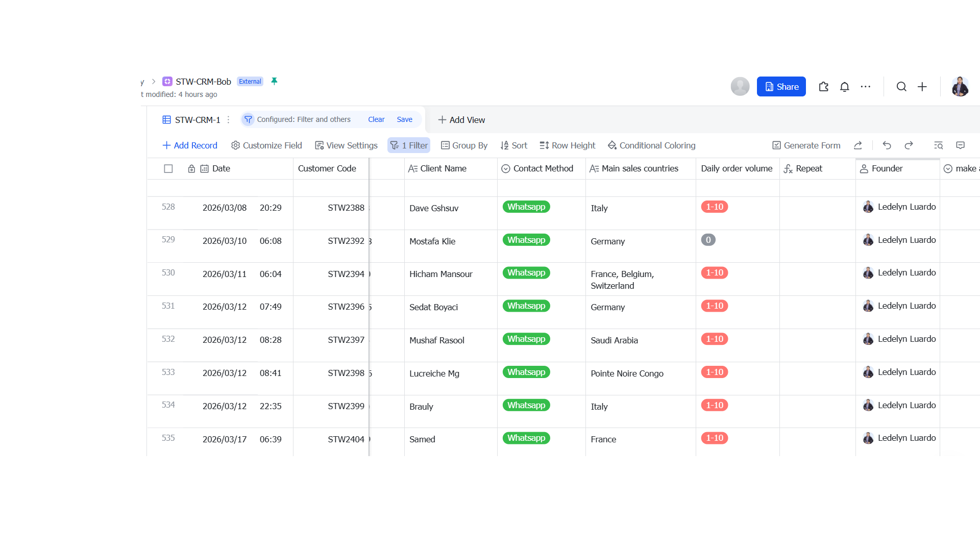This screenshot has width=980, height=551.
Task: Click the undo arrow icon
Action: (887, 145)
